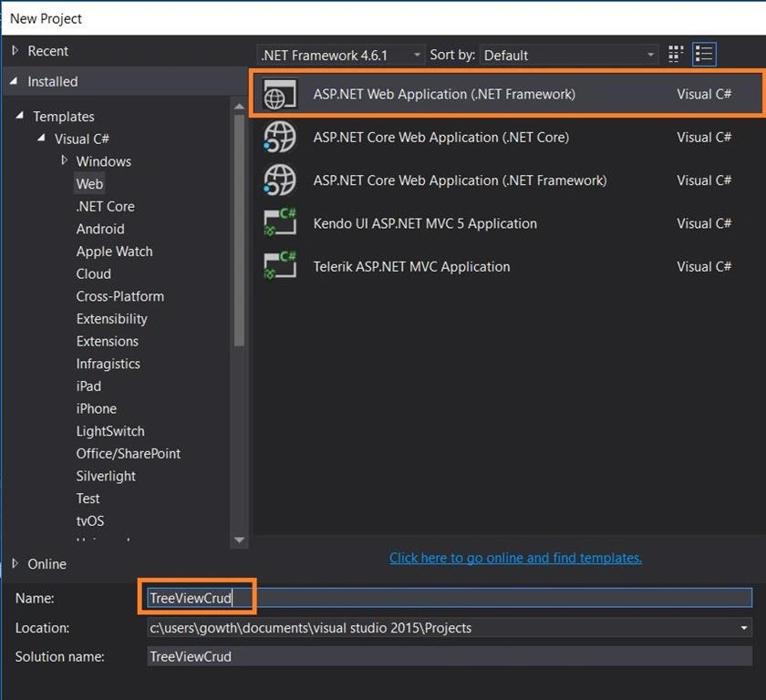The image size is (766, 700).
Task: Open the Sort by Default dropdown
Action: [569, 56]
